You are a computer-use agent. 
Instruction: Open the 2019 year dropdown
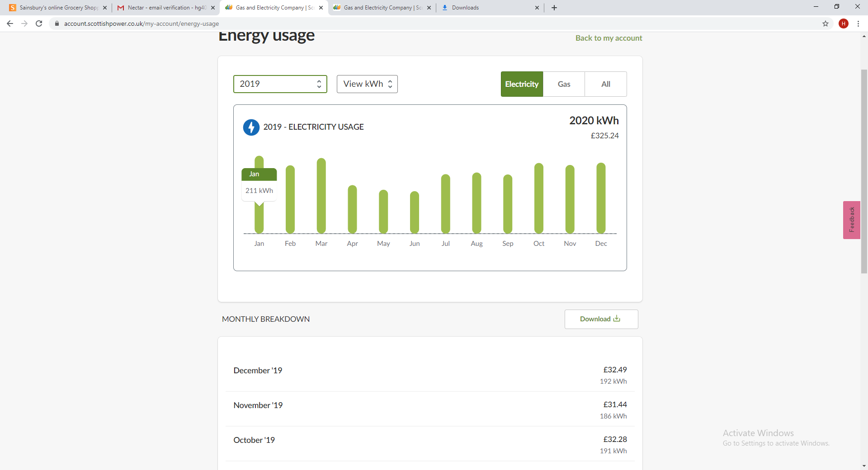(280, 84)
